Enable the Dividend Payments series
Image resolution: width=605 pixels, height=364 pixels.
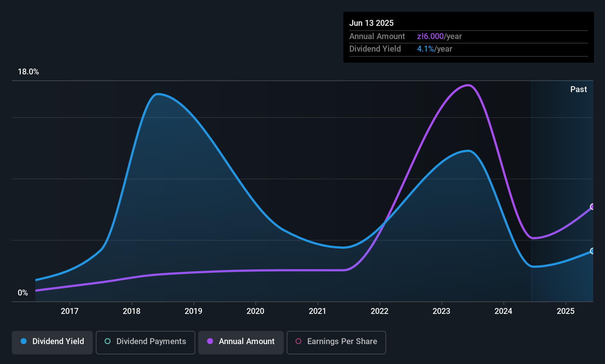click(x=146, y=343)
